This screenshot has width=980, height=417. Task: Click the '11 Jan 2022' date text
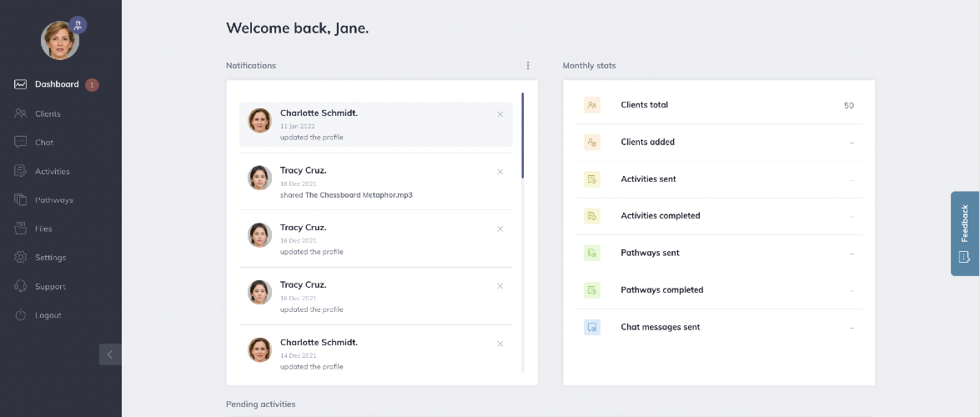298,126
